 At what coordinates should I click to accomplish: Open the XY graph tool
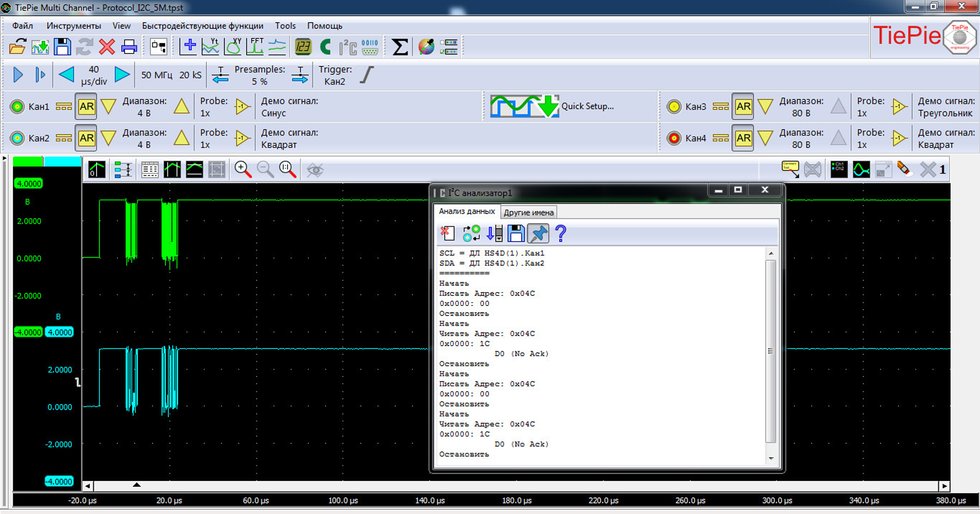[233, 46]
